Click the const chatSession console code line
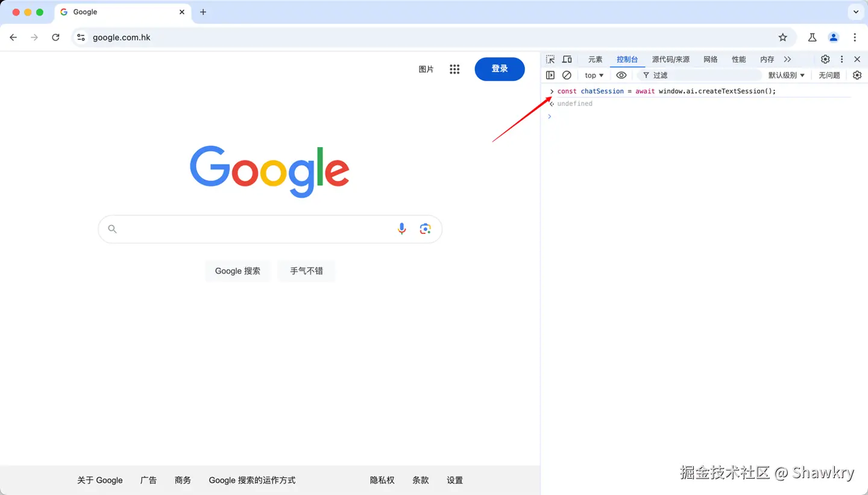 667,91
